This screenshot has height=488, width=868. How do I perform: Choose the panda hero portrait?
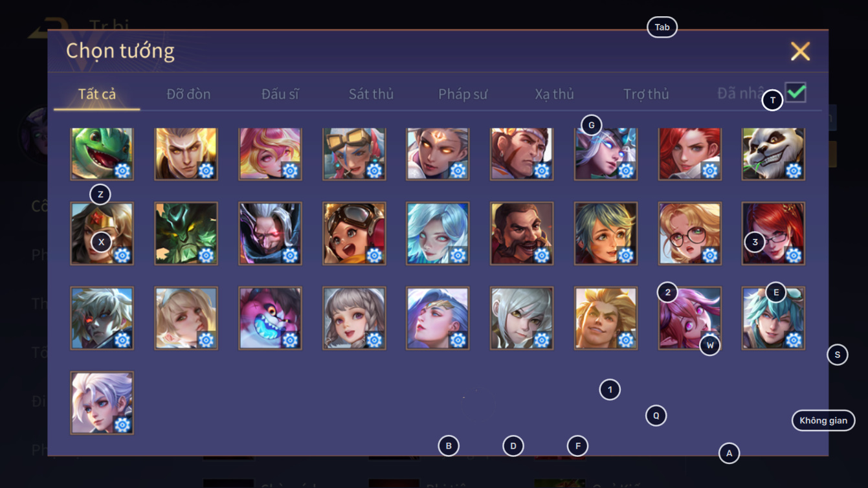[x=773, y=153]
